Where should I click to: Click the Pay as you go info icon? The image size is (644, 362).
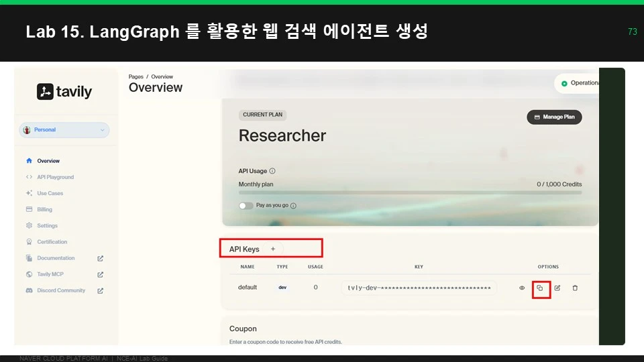tap(293, 206)
